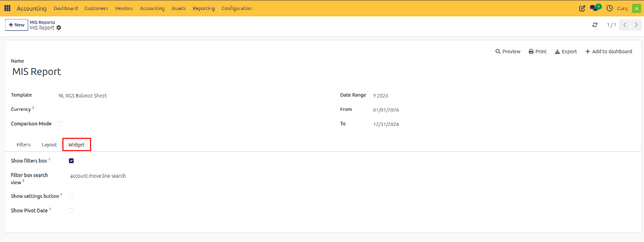The width and height of the screenshot is (644, 242).
Task: Open the Vendors menu
Action: 124,8
